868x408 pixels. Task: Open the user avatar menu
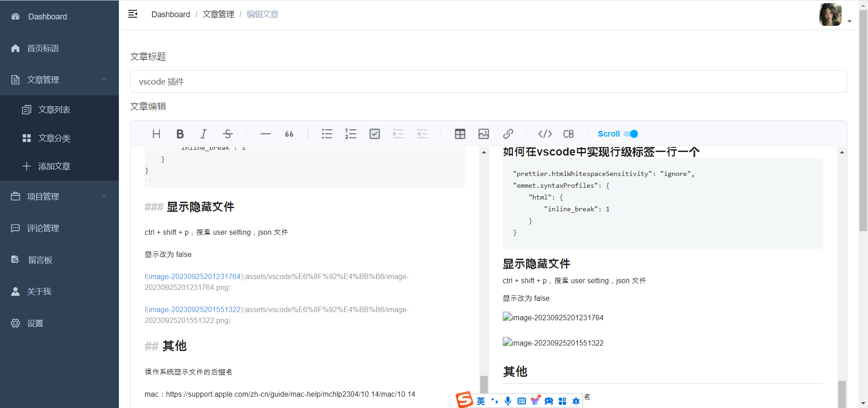click(830, 14)
